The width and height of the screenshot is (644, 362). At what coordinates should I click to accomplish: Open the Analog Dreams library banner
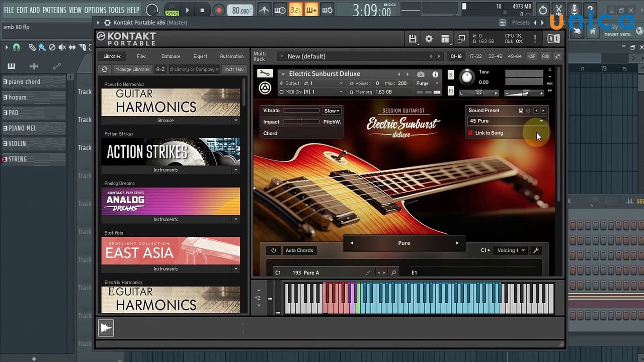pyautogui.click(x=171, y=201)
